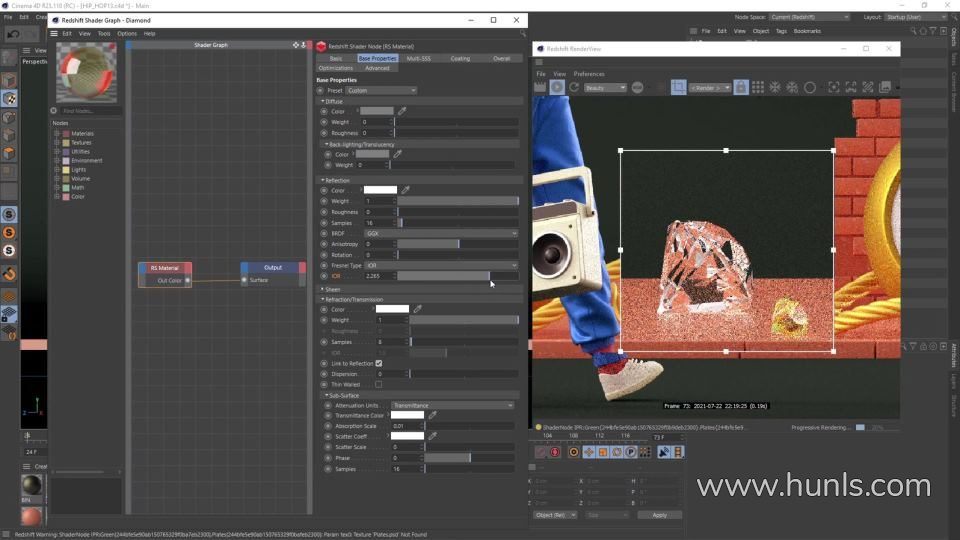Enable Thin Walled checkbox
960x540 pixels.
pyautogui.click(x=379, y=384)
